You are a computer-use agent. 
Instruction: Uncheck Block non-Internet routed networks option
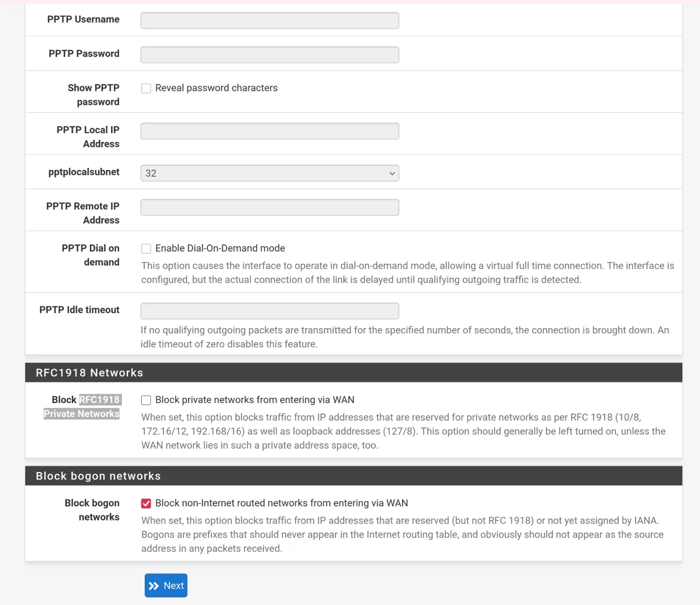click(x=146, y=503)
